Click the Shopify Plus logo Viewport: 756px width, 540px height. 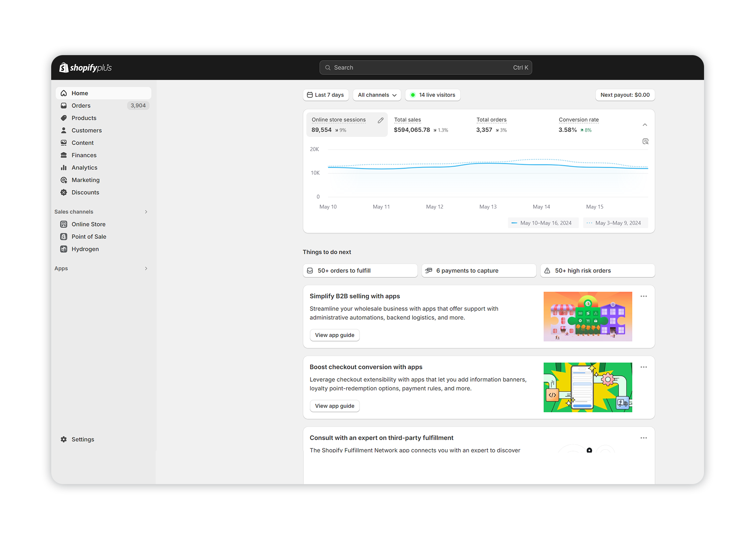tap(85, 67)
